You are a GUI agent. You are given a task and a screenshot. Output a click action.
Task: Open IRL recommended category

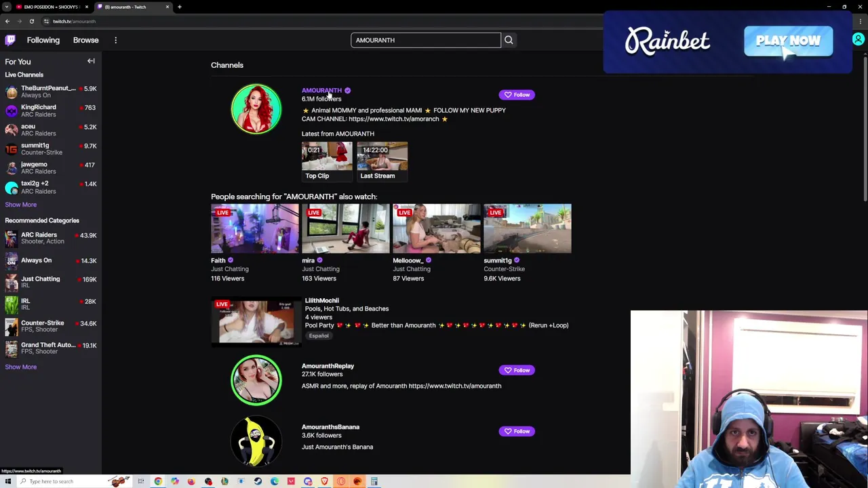(51, 304)
